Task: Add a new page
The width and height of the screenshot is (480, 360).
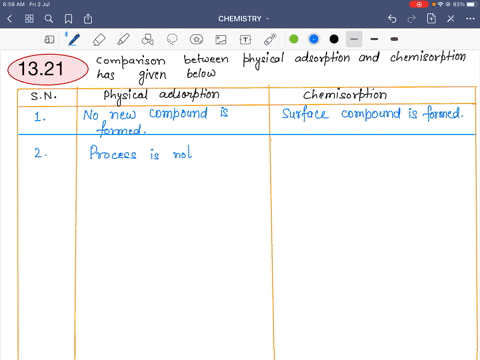Action: pos(431,19)
